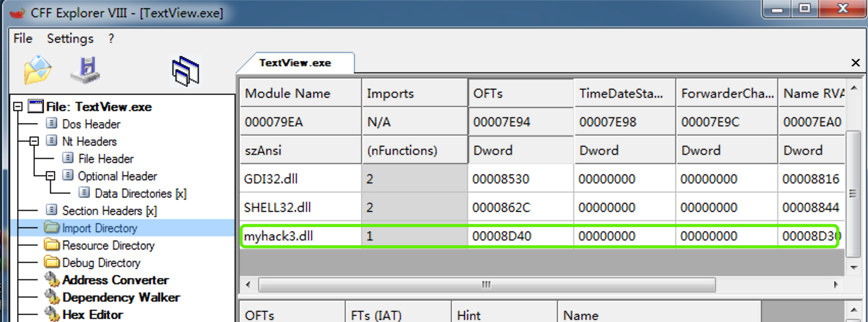Select File Header in the tree
This screenshot has width=868, height=322.
[106, 158]
